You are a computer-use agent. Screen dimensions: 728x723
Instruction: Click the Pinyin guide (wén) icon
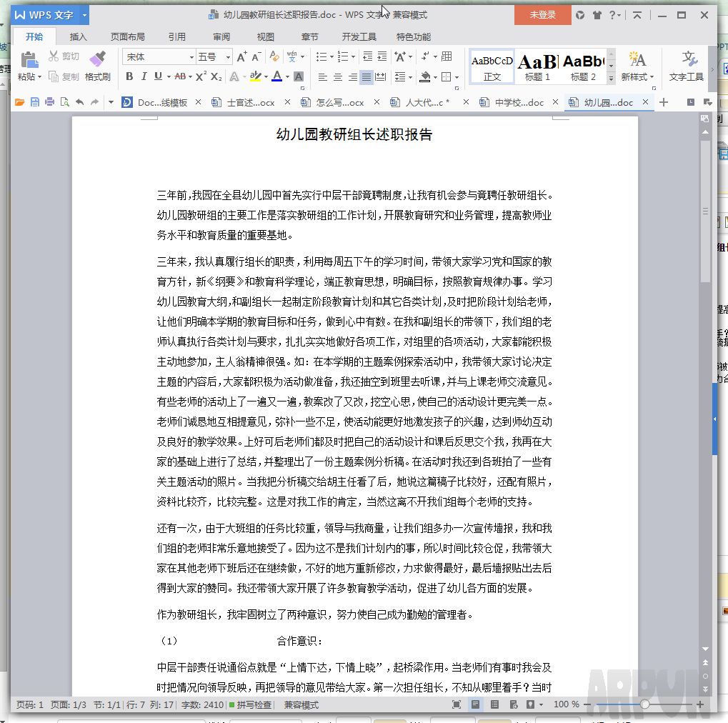(x=292, y=56)
